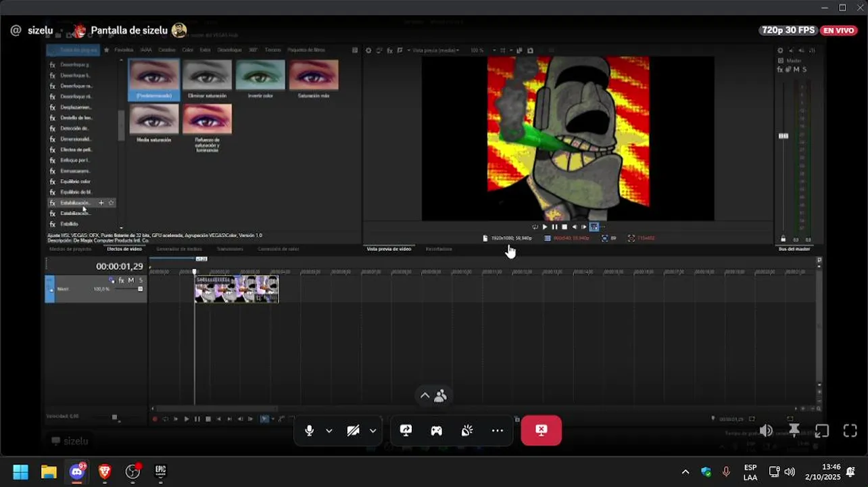868x487 pixels.
Task: Start an activity with gamepad icon
Action: [x=437, y=431]
